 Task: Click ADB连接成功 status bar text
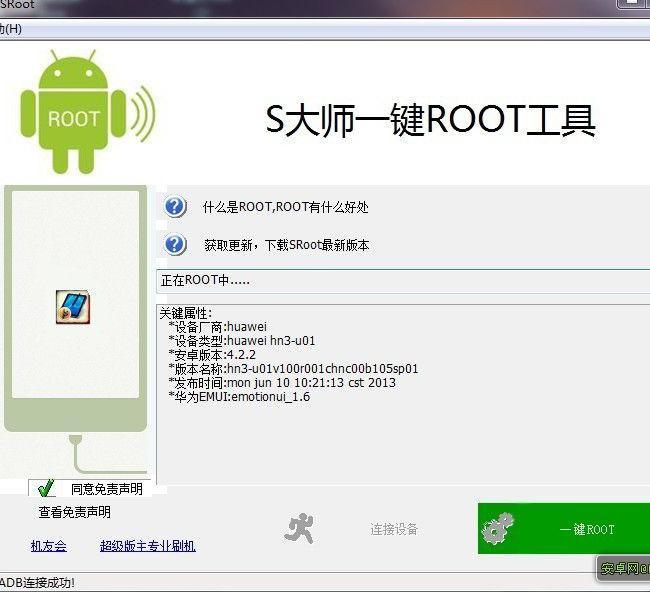[x=37, y=582]
